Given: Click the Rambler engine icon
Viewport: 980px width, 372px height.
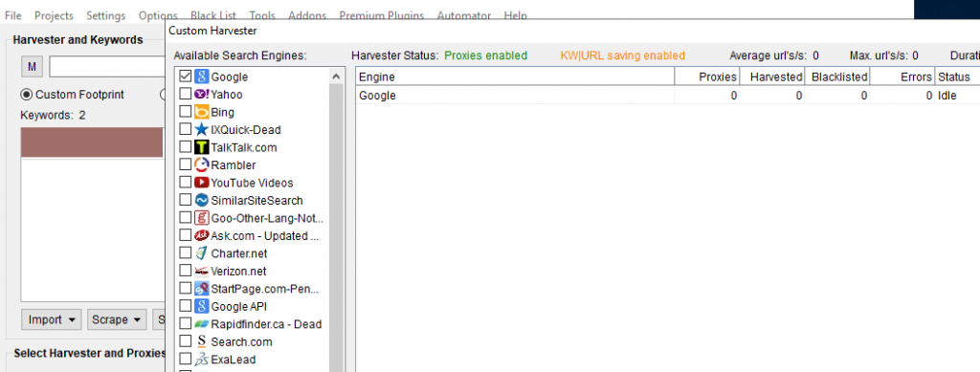Looking at the screenshot, I should coord(201,165).
